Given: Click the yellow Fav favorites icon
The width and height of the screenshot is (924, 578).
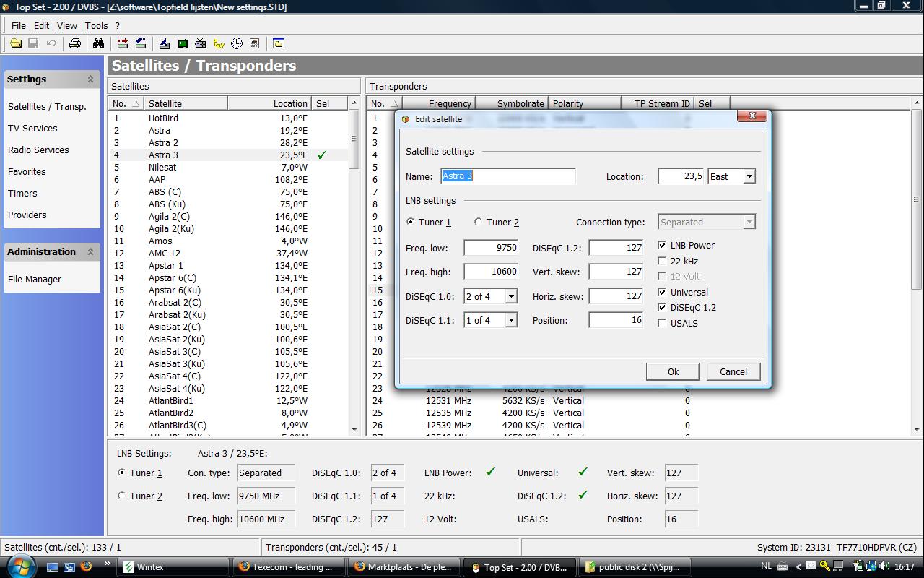Looking at the screenshot, I should click(x=218, y=43).
